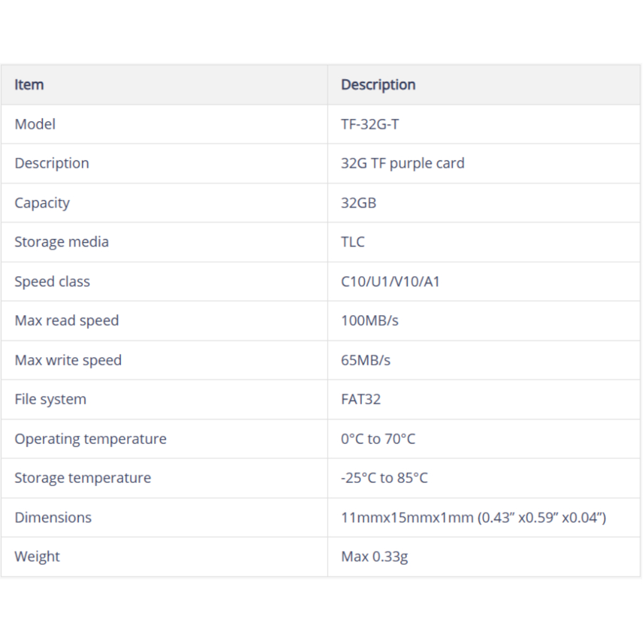
Task: Click the 32GB capacity value
Action: click(x=358, y=203)
